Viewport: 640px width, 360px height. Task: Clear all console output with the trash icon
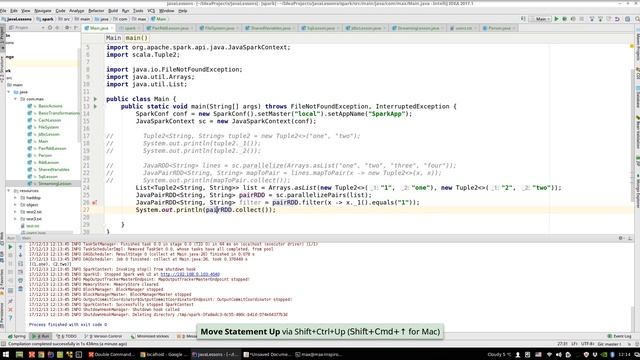20,289
